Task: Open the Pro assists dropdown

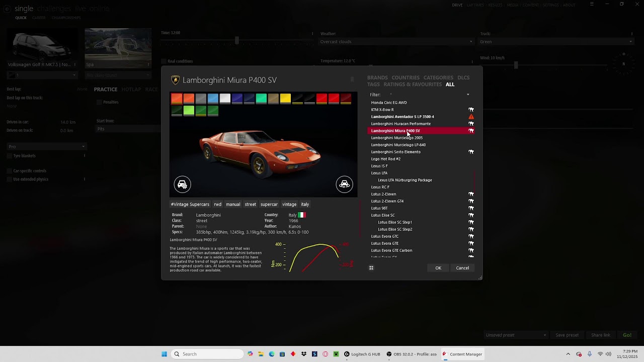Action: coord(46,147)
